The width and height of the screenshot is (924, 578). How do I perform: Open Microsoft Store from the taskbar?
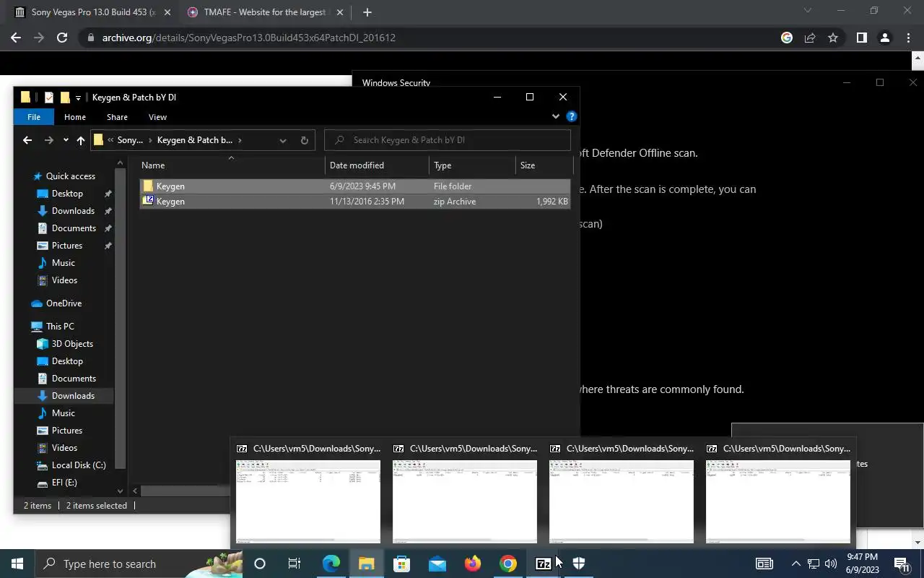coord(401,564)
